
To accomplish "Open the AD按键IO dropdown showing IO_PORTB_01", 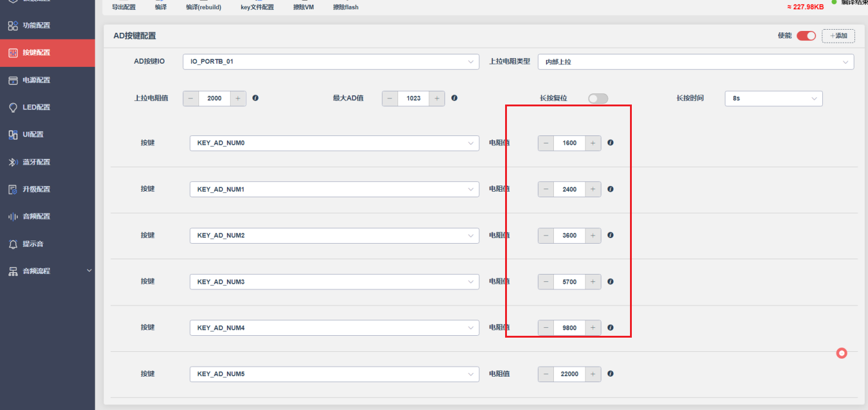I will point(331,62).
